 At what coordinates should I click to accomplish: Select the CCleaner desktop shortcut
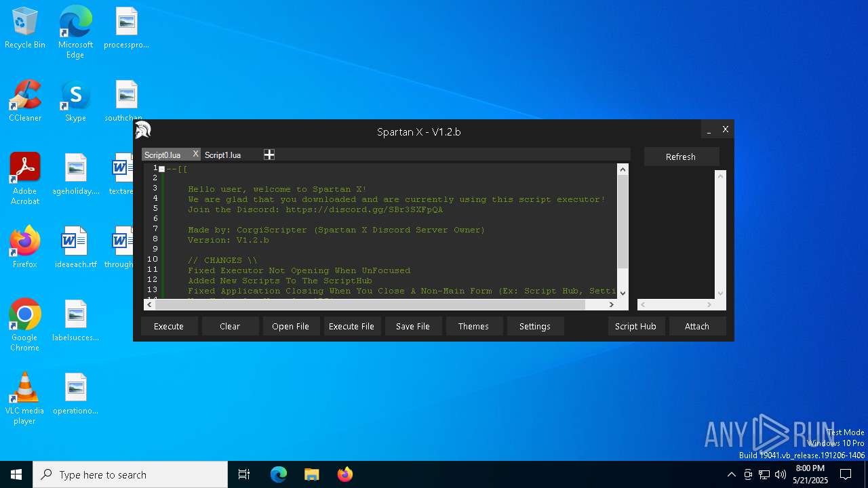pyautogui.click(x=25, y=102)
